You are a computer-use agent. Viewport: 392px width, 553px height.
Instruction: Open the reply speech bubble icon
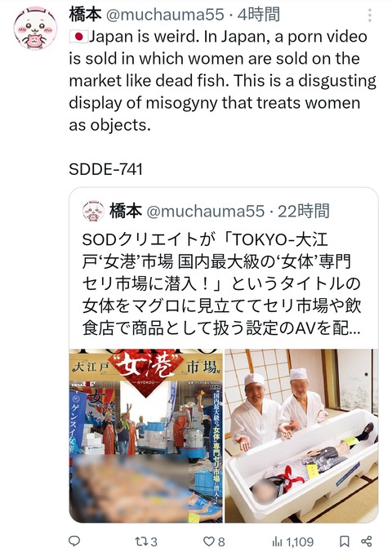pyautogui.click(x=74, y=541)
